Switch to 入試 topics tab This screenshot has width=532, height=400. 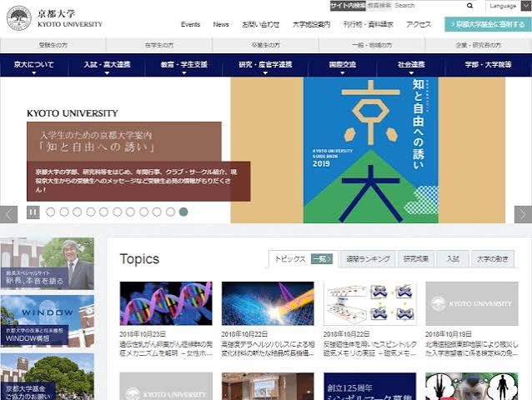coord(453,259)
